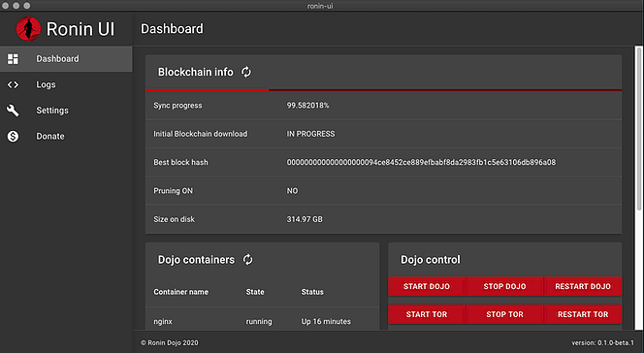Click the Settings wrench icon

13,110
